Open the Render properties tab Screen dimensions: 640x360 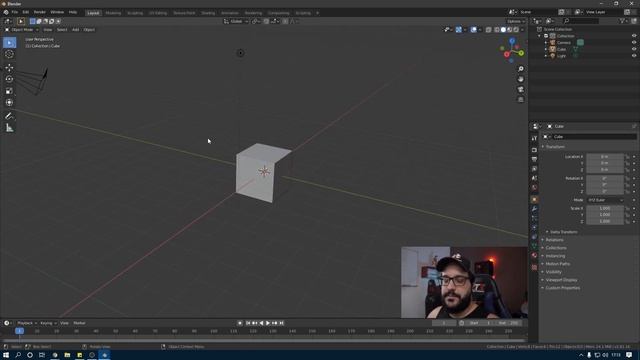(534, 150)
